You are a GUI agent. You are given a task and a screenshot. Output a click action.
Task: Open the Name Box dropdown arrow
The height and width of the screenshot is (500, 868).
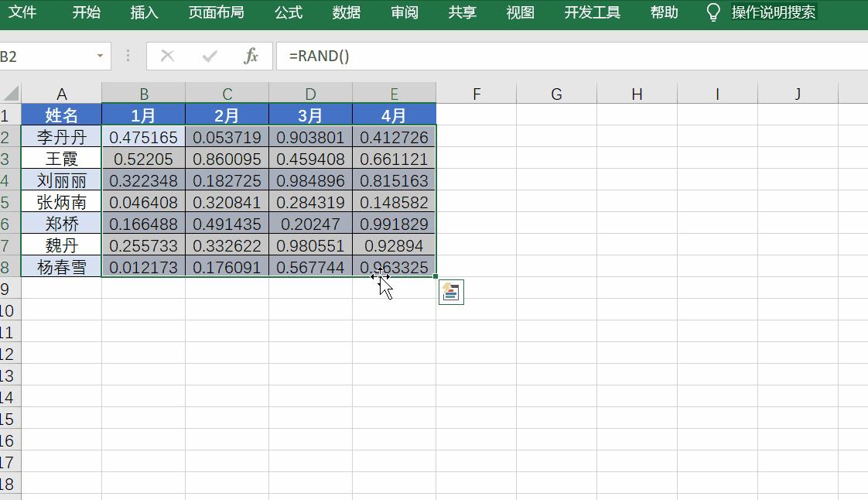pos(101,56)
